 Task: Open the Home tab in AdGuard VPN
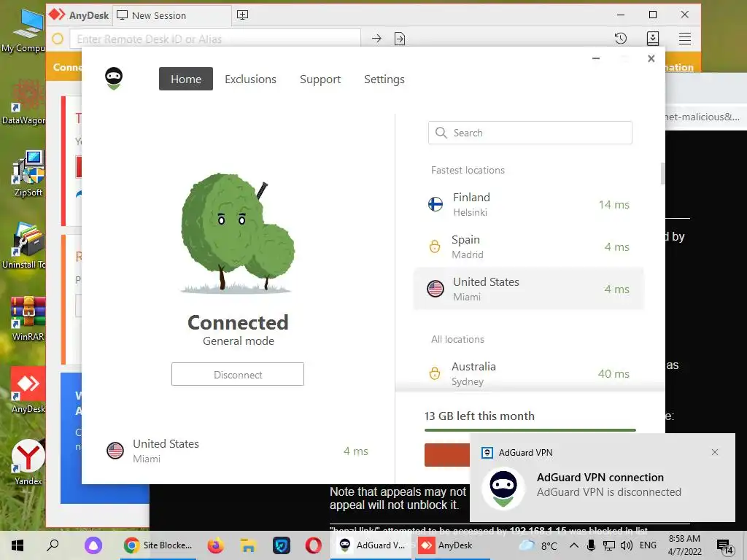coord(186,79)
